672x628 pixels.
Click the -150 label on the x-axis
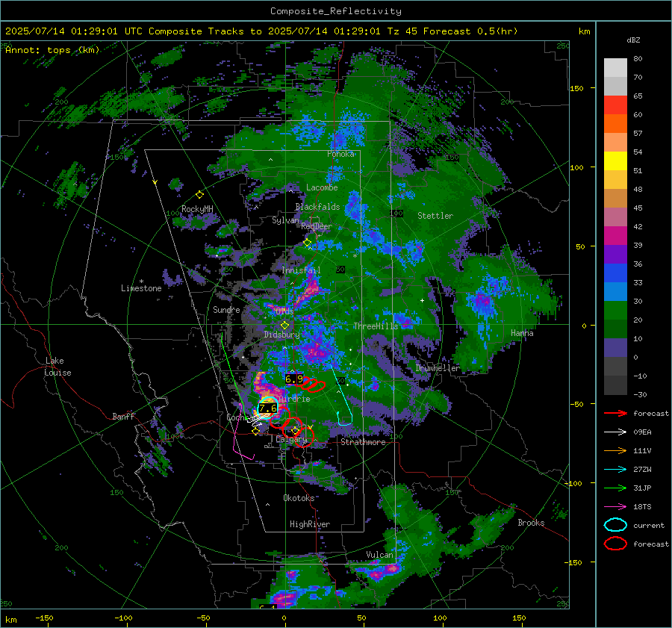[x=44, y=618]
